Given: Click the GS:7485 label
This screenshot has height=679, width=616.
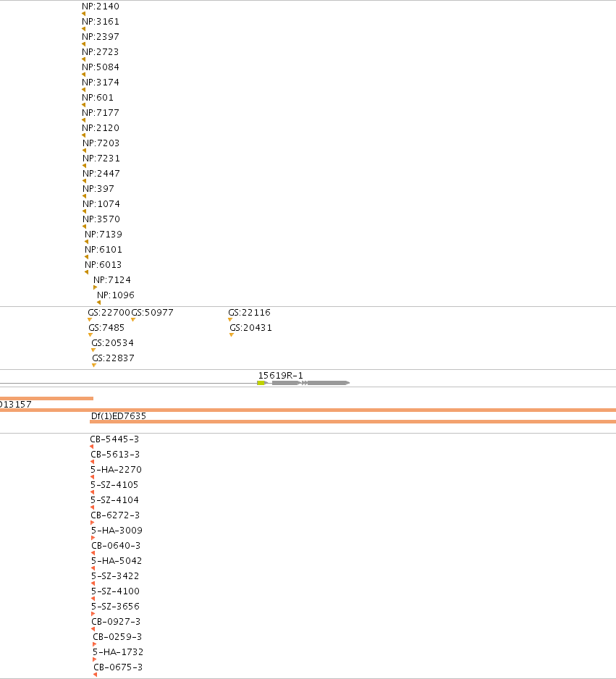Looking at the screenshot, I should pyautogui.click(x=106, y=327).
